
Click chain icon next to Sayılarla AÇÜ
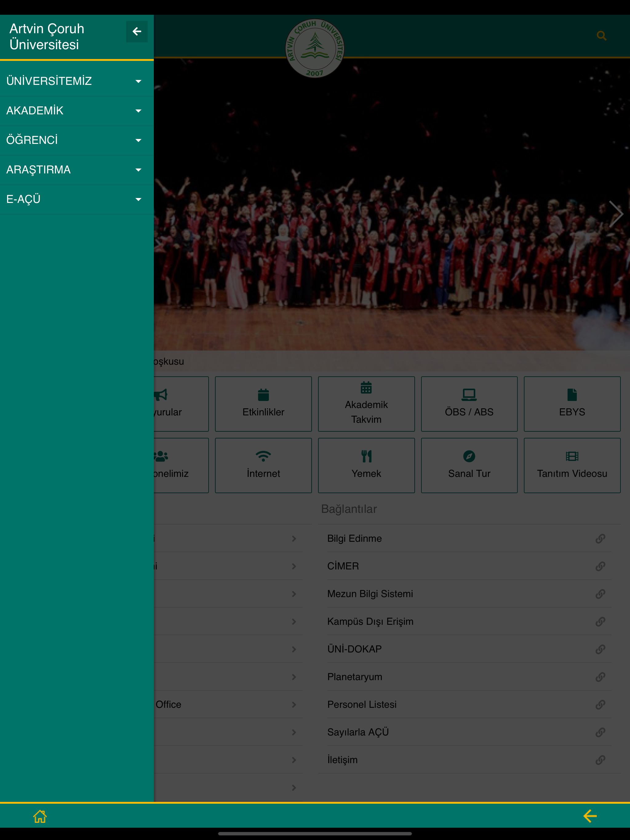[x=600, y=732]
